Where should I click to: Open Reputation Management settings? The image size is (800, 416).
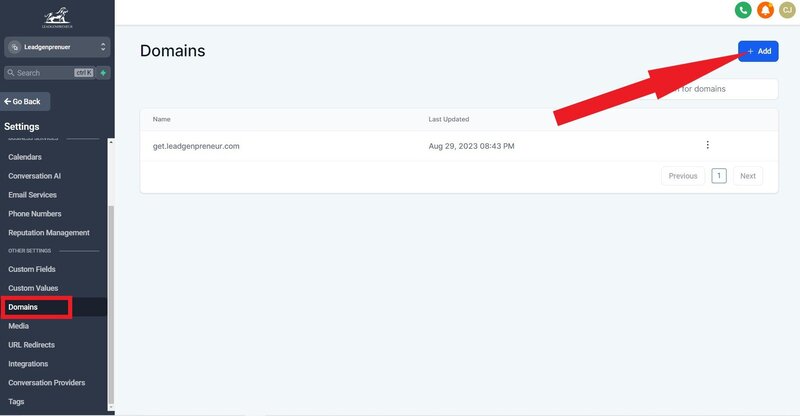[x=49, y=233]
